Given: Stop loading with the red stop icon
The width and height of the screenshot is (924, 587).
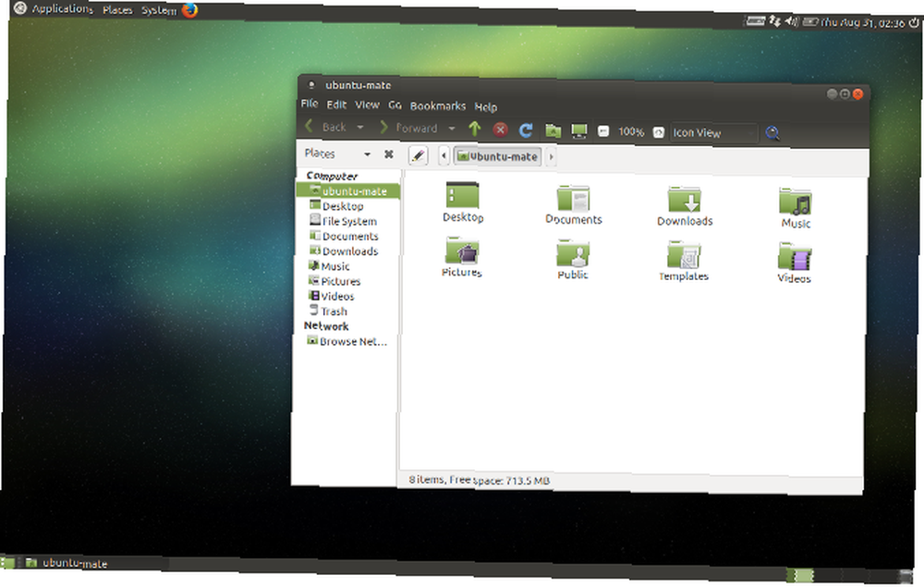Looking at the screenshot, I should [500, 129].
